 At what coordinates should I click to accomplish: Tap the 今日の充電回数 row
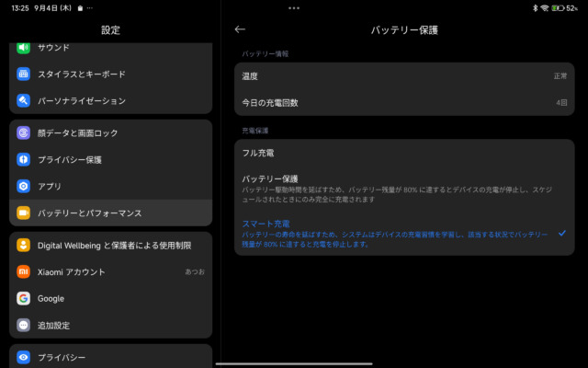click(x=404, y=102)
